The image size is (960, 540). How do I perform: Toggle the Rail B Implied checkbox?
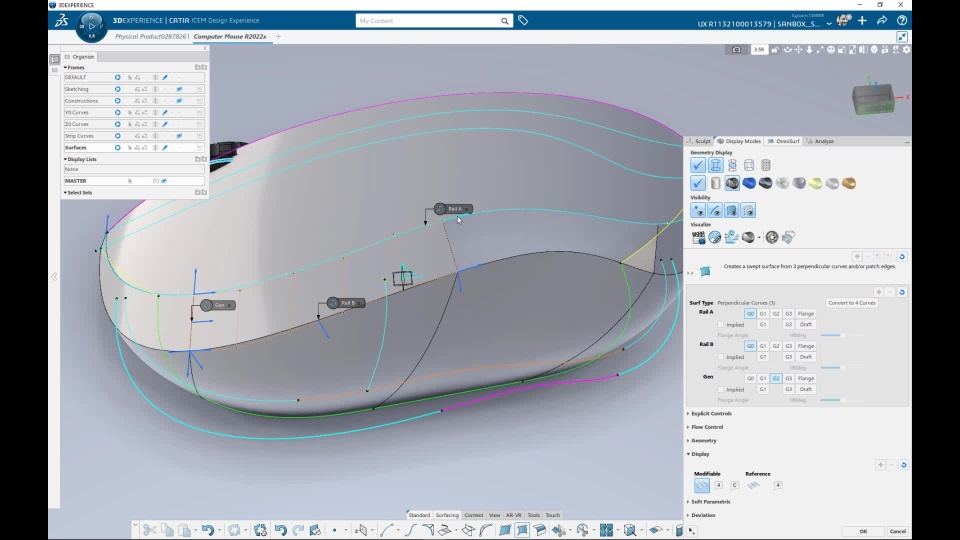click(x=721, y=357)
